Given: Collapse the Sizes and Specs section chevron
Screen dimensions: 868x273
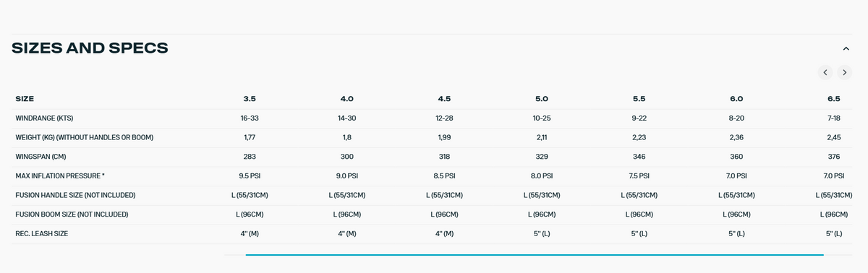Looking at the screenshot, I should pos(846,48).
